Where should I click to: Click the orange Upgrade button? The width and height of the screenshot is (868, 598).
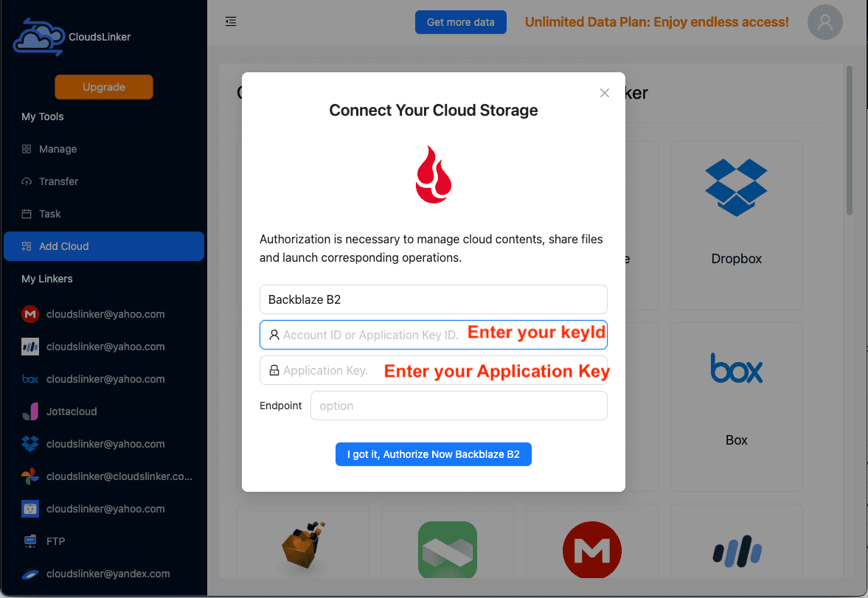tap(104, 87)
